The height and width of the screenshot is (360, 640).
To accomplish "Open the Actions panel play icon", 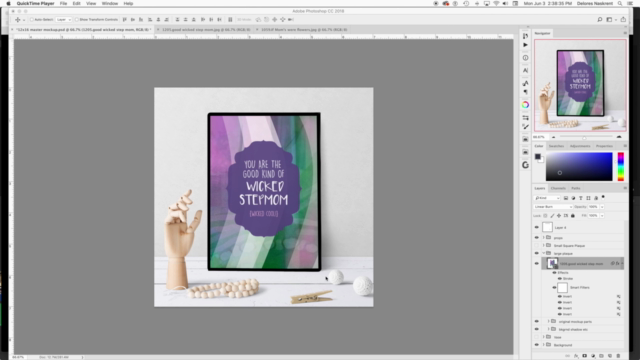I will point(525,45).
